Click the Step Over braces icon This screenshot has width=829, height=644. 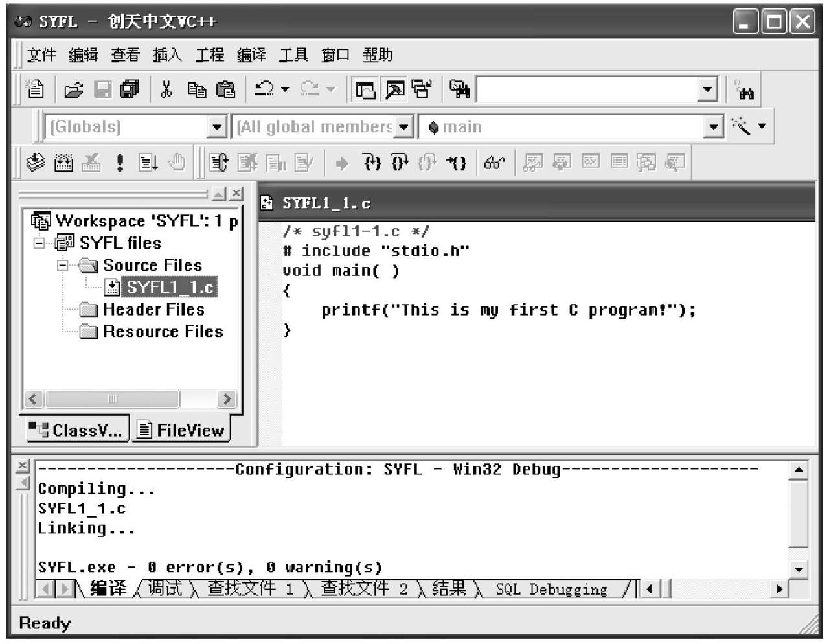(x=400, y=163)
